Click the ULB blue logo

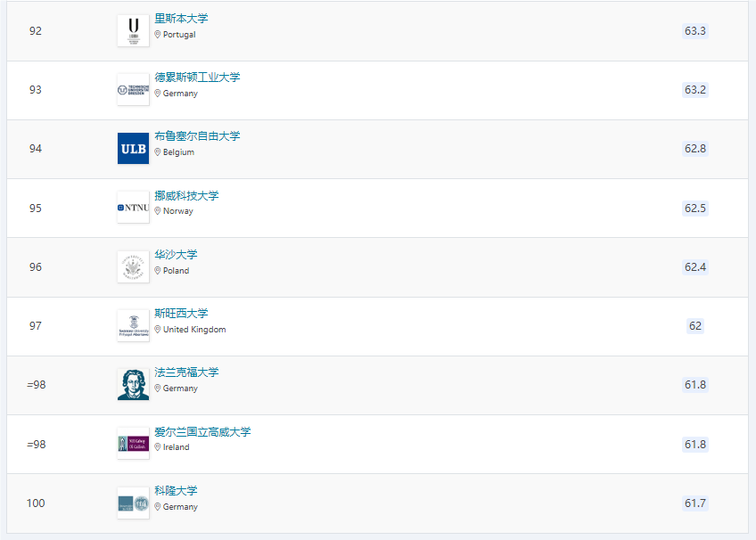pyautogui.click(x=133, y=149)
